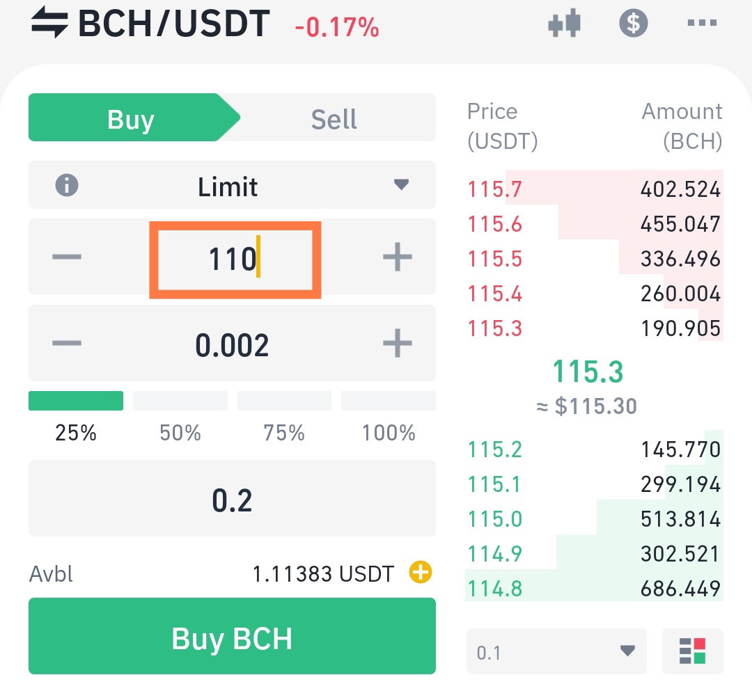Increase amount 0.002 with plus button
752x700 pixels.
[x=398, y=343]
